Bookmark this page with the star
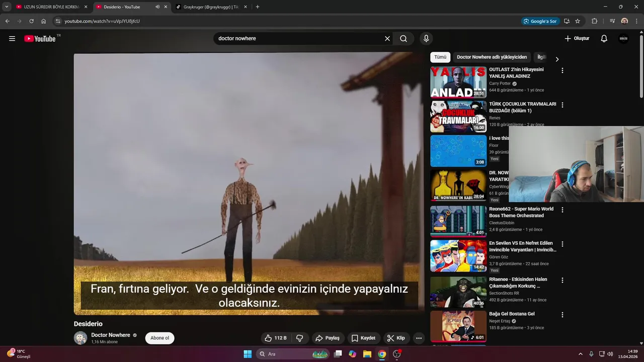The width and height of the screenshot is (644, 362). [578, 21]
